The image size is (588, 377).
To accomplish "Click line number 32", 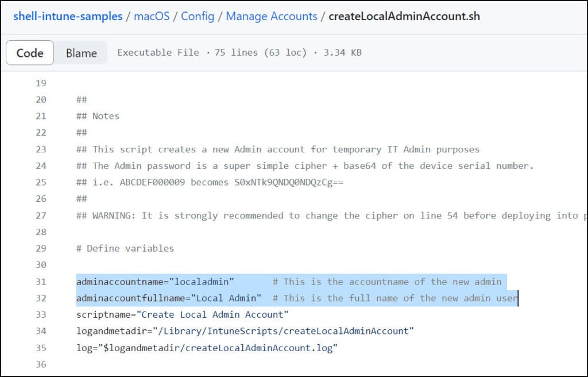I will (x=41, y=298).
